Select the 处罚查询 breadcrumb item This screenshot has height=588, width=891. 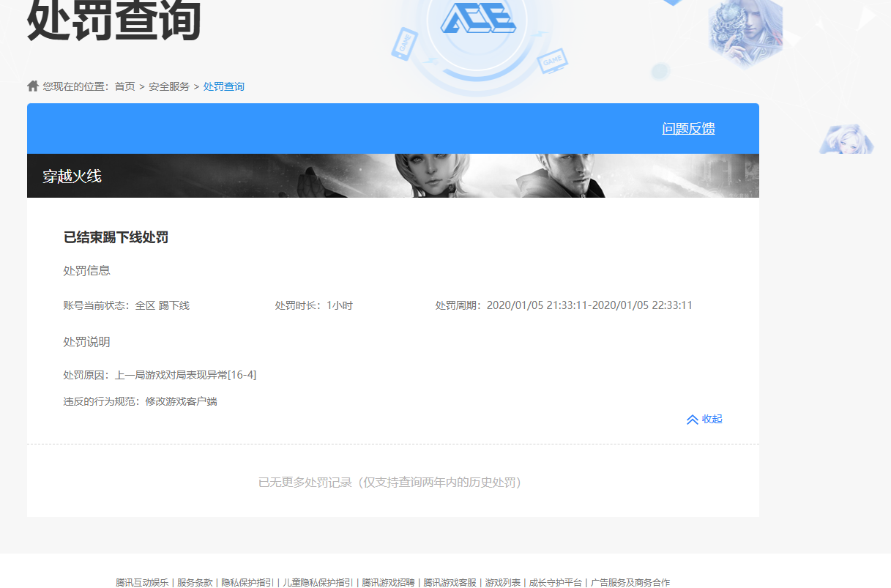(224, 86)
